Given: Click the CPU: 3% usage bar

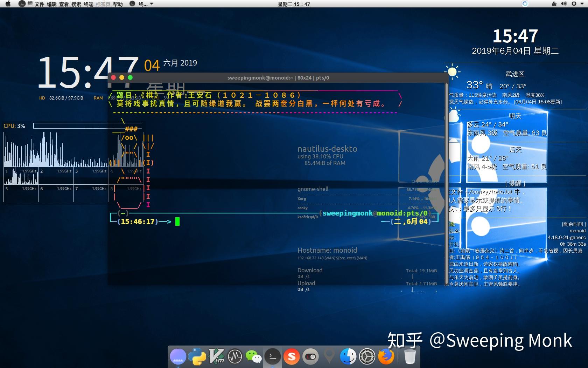Looking at the screenshot, I should click(x=88, y=125).
